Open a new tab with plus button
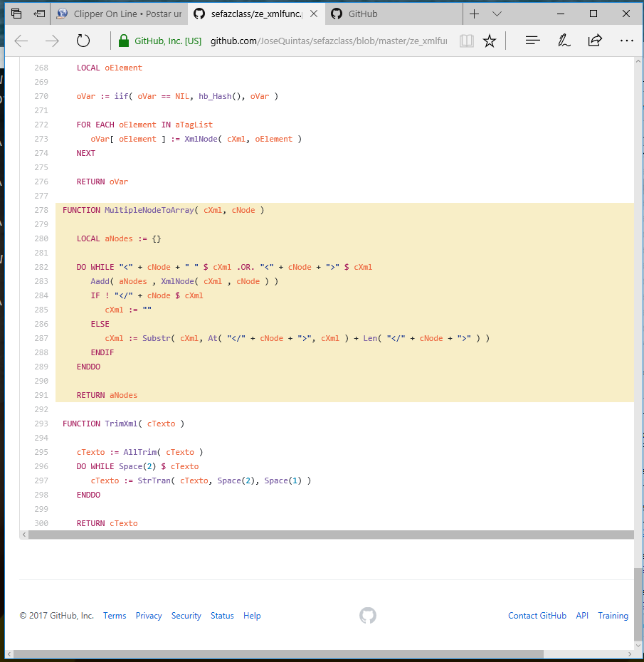Screen dimensions: 644x662 tap(475, 14)
